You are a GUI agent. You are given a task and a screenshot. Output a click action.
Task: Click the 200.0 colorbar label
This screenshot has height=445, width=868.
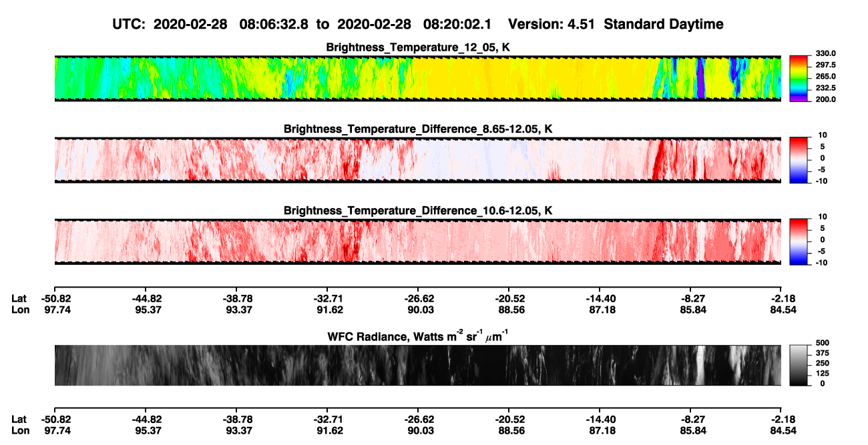coord(825,99)
